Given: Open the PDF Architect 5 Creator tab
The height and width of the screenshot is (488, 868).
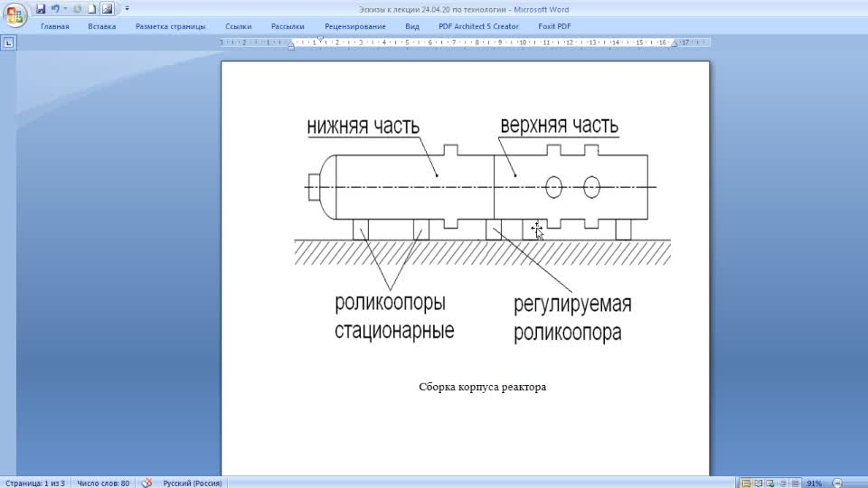Looking at the screenshot, I should click(479, 26).
